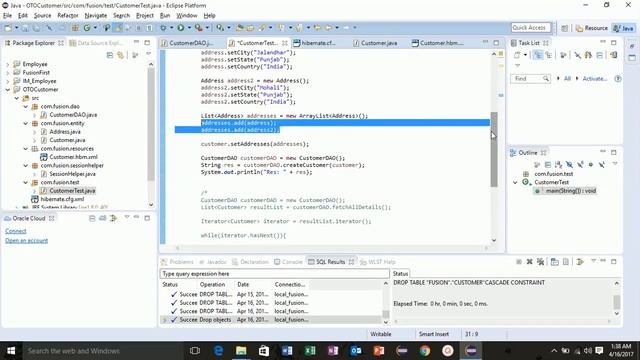The image size is (640, 360).
Task: Minimize the Package Explorer view
Action: pyautogui.click(x=136, y=42)
